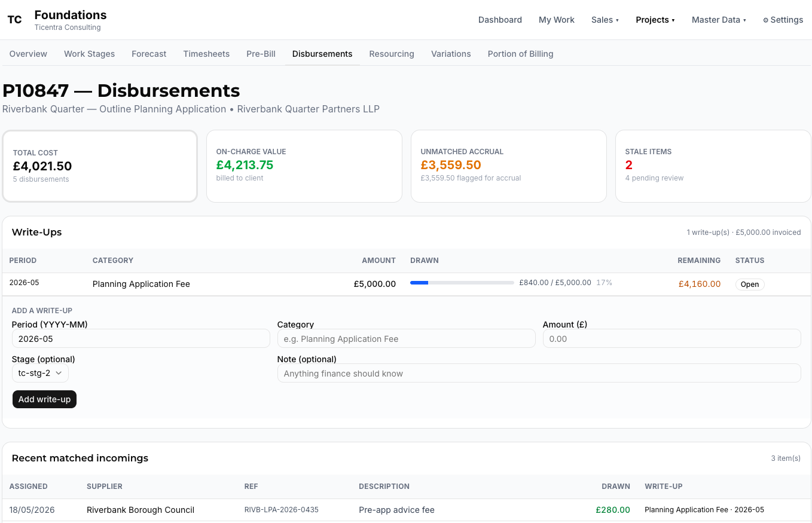Image resolution: width=812 pixels, height=523 pixels.
Task: Click the TC logo icon
Action: (x=14, y=20)
